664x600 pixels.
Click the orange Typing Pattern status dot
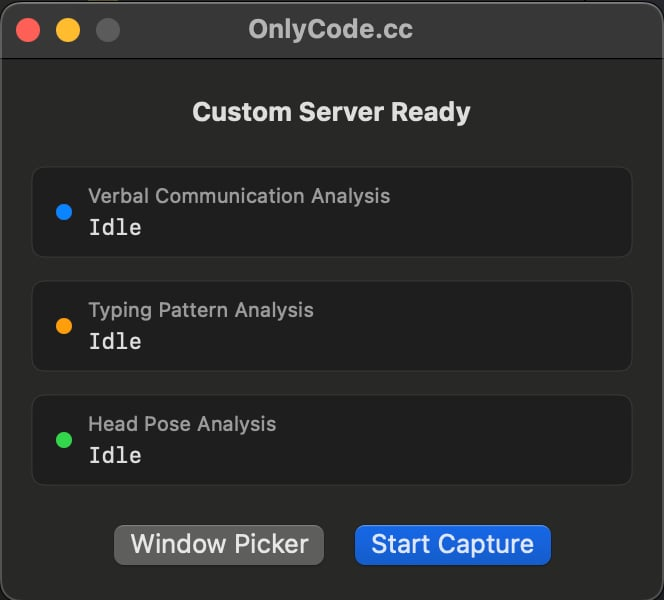[x=64, y=326]
